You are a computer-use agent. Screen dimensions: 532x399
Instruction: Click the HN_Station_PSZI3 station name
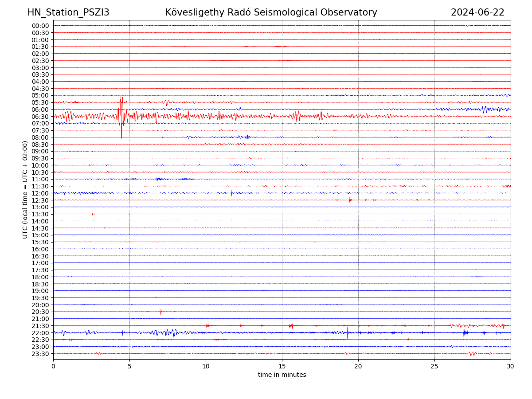coord(68,12)
